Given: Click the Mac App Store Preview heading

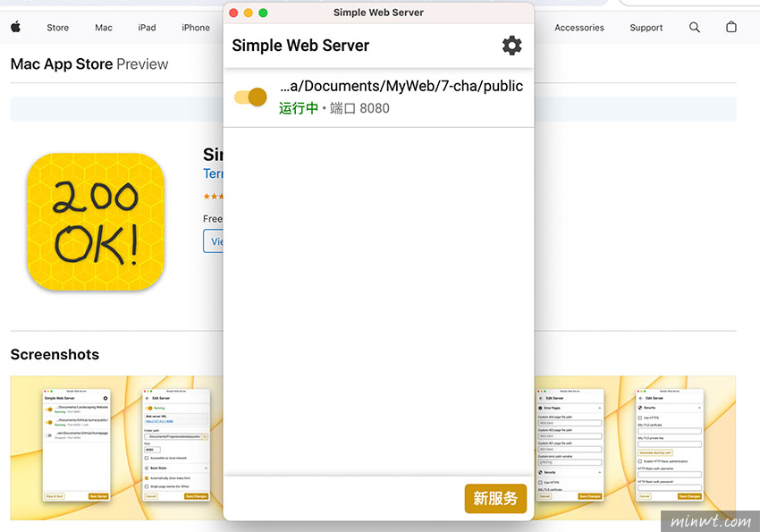Looking at the screenshot, I should tap(89, 64).
